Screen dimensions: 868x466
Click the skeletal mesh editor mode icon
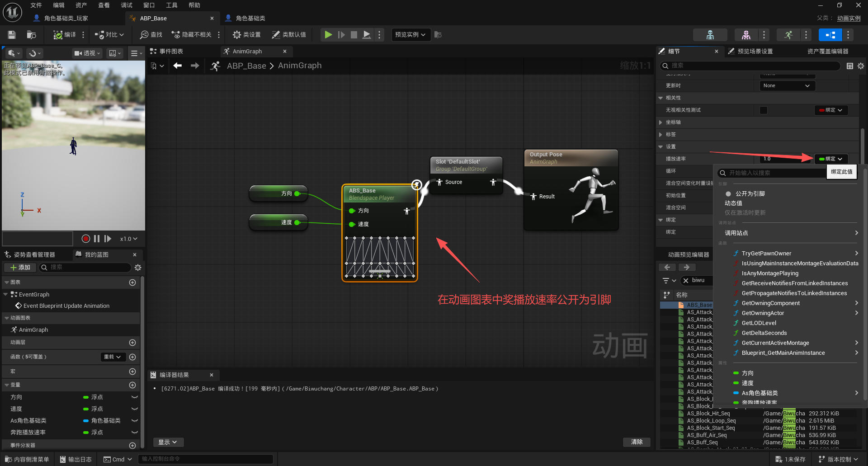point(746,35)
